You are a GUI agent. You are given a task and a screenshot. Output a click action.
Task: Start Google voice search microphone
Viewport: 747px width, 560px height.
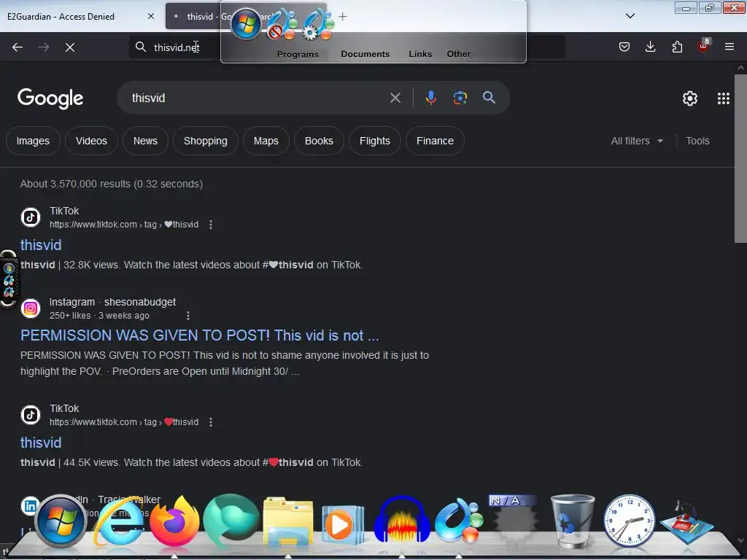pyautogui.click(x=430, y=98)
